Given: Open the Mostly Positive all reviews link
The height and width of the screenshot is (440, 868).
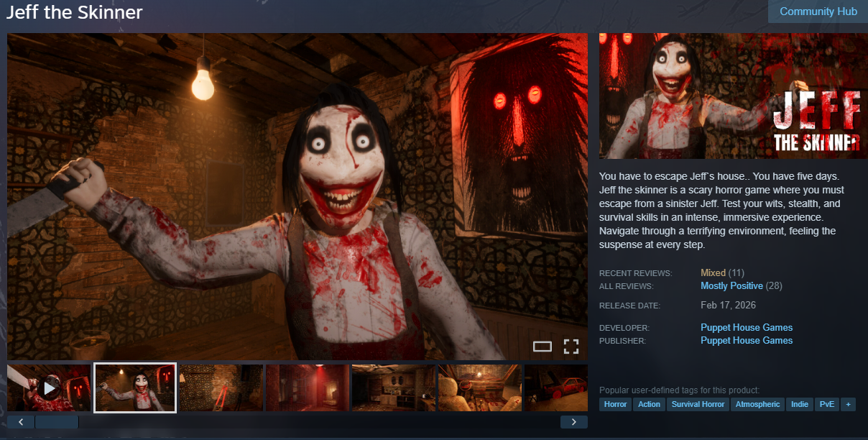Looking at the screenshot, I should click(x=731, y=286).
